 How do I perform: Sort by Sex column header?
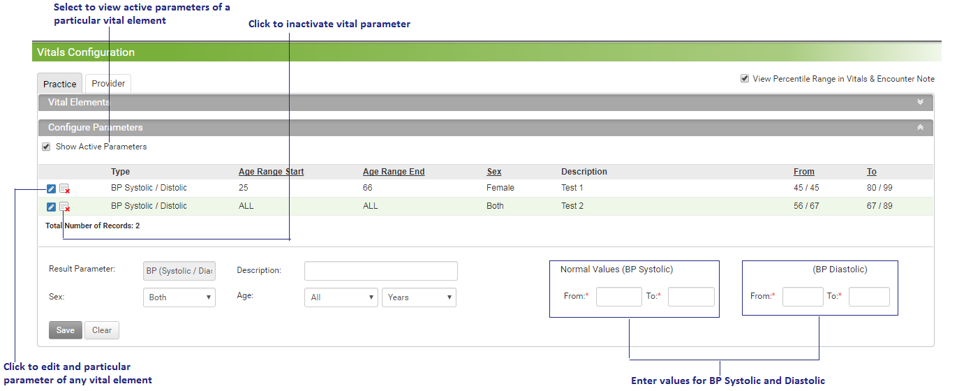click(x=494, y=172)
